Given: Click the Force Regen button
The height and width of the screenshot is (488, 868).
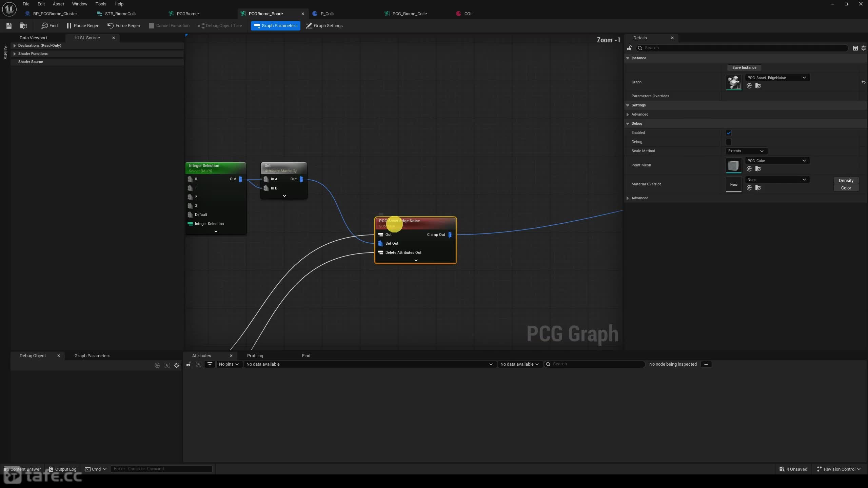Looking at the screenshot, I should point(124,26).
